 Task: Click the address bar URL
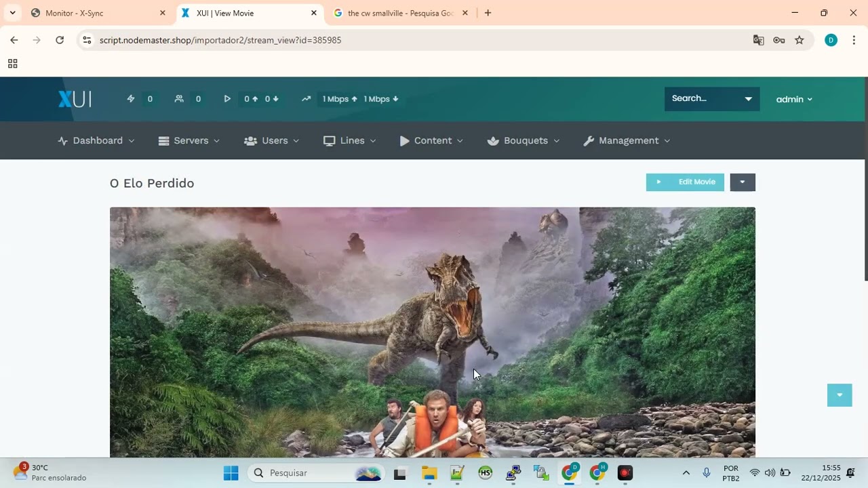tap(220, 40)
